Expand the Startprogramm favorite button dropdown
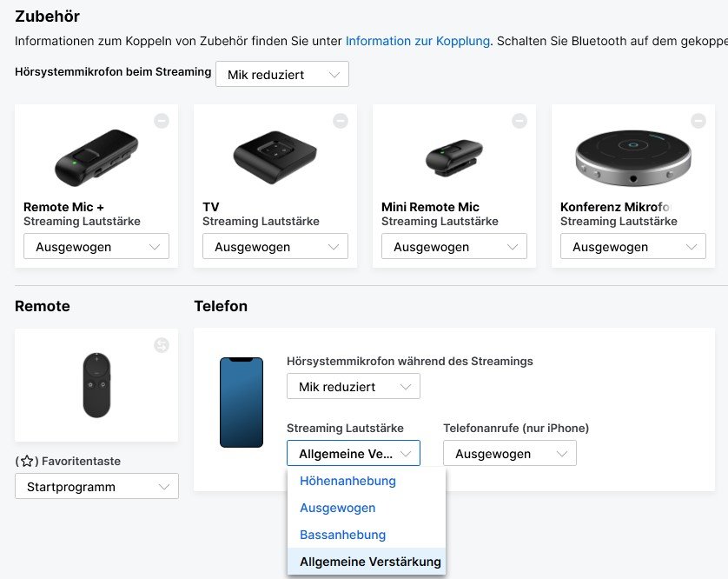Viewport: 728px width, 579px height. click(x=96, y=487)
